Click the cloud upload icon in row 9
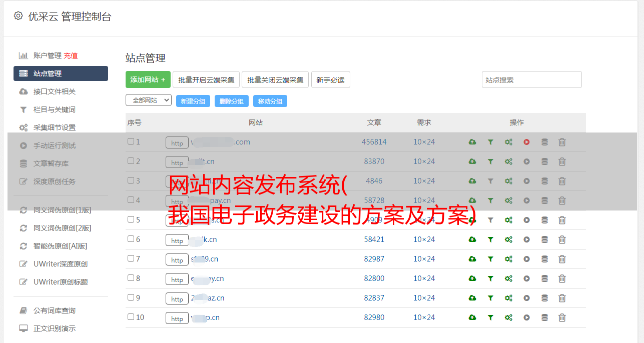Image resolution: width=644 pixels, height=343 pixels. click(472, 298)
